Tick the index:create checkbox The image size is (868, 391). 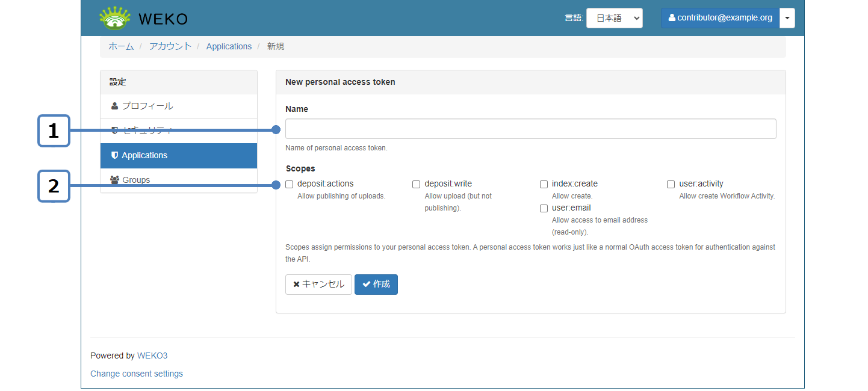click(544, 184)
